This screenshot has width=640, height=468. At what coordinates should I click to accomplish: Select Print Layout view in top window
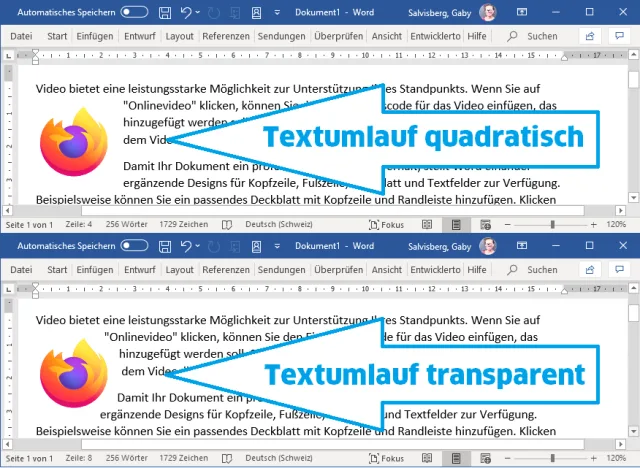pos(456,225)
